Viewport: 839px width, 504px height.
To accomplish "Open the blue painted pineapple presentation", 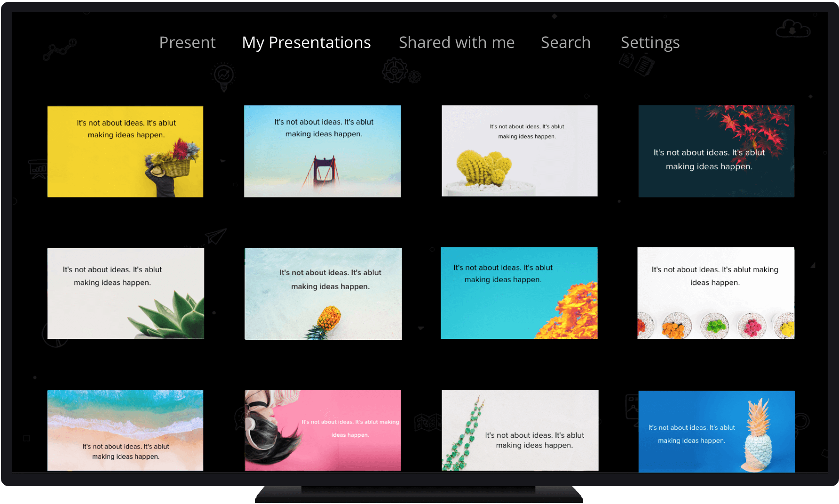I will point(717,431).
